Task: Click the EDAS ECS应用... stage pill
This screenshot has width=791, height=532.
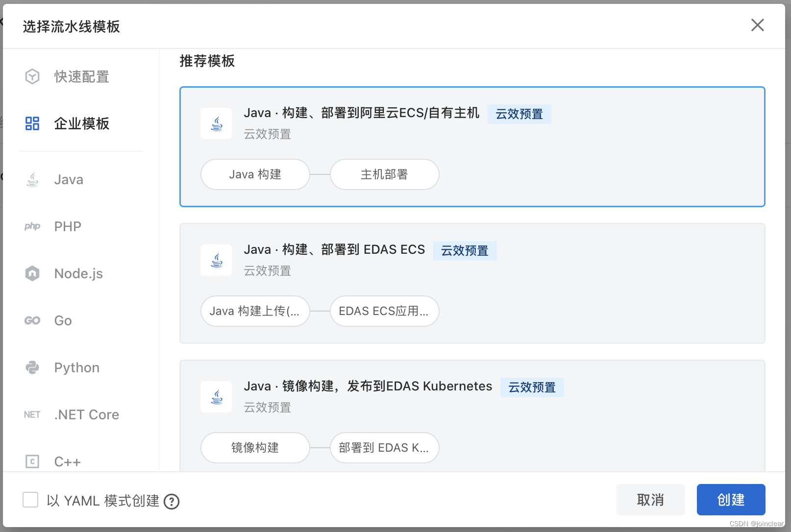Action: pos(385,311)
